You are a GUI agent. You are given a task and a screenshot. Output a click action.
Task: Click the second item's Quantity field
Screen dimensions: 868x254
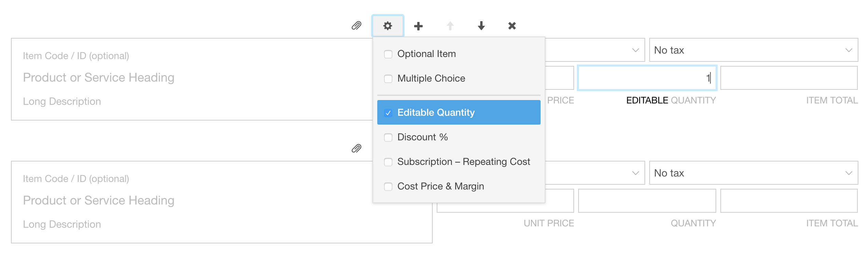point(647,201)
